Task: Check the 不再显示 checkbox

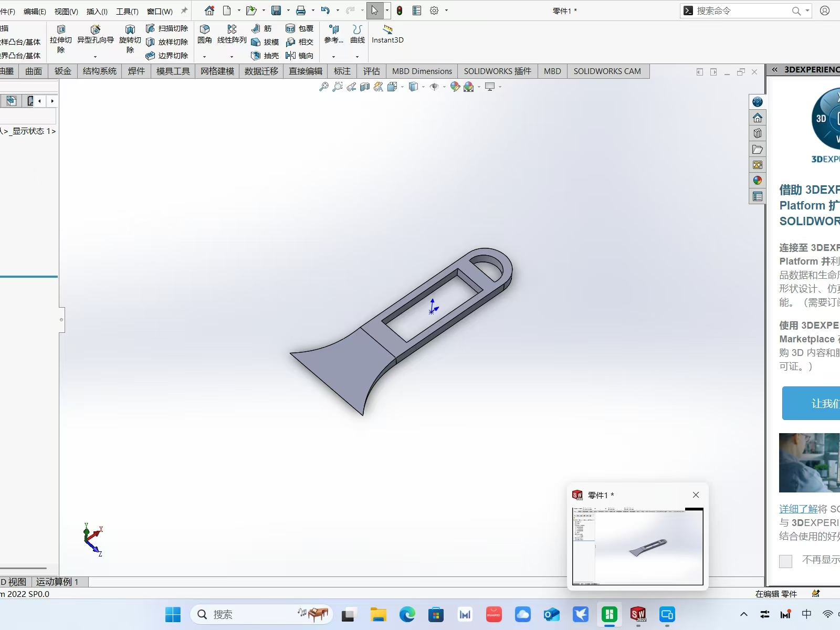Action: pos(785,561)
